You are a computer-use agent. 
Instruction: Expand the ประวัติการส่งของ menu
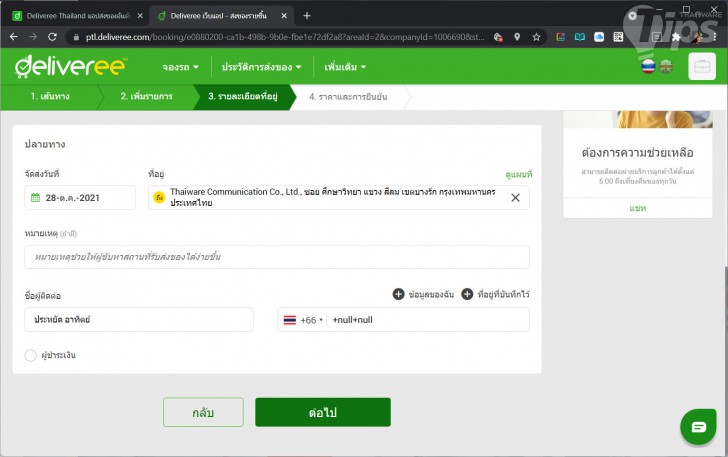click(x=261, y=67)
